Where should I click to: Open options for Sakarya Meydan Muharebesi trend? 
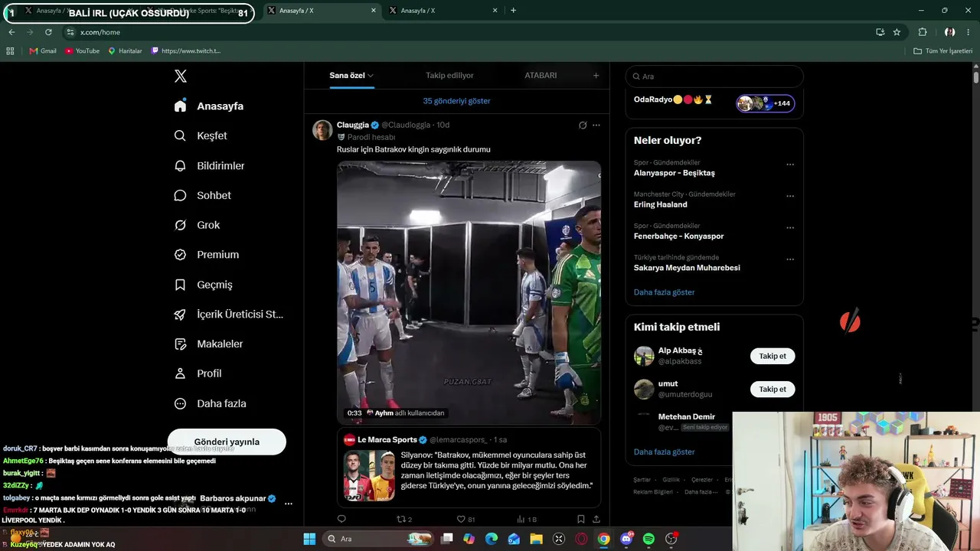(x=790, y=259)
